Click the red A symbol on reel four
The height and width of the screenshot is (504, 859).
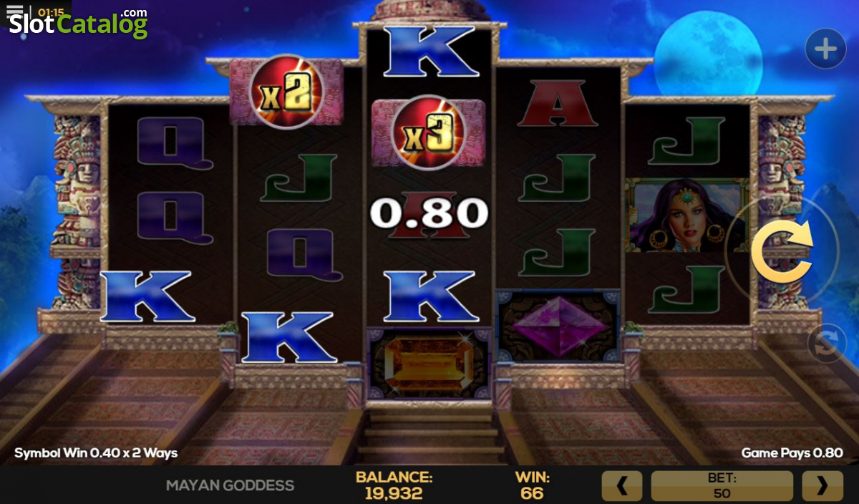pyautogui.click(x=558, y=103)
